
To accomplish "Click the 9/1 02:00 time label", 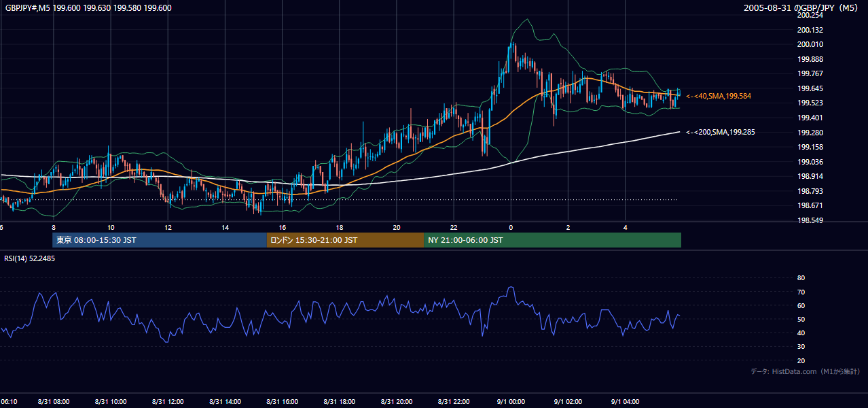I will pyautogui.click(x=568, y=402).
